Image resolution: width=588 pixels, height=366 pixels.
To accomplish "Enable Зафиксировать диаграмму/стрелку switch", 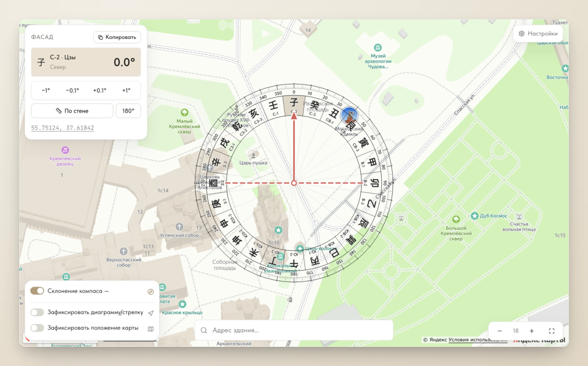I will (37, 312).
